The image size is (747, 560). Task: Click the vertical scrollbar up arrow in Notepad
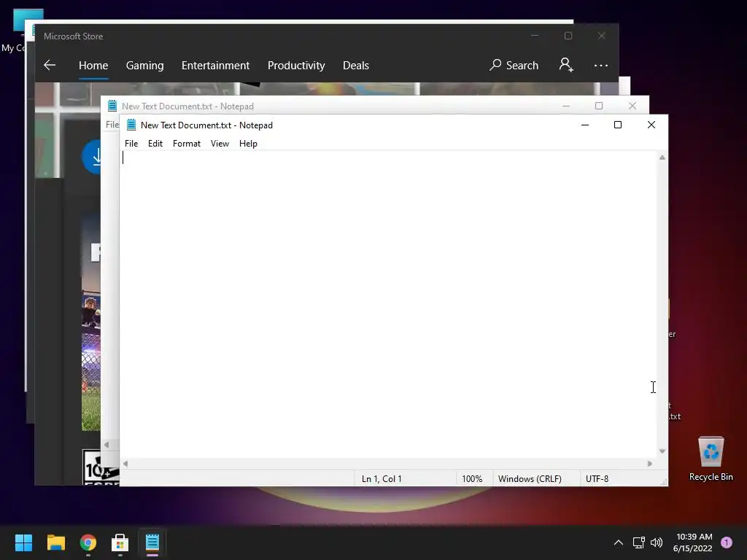pyautogui.click(x=662, y=157)
